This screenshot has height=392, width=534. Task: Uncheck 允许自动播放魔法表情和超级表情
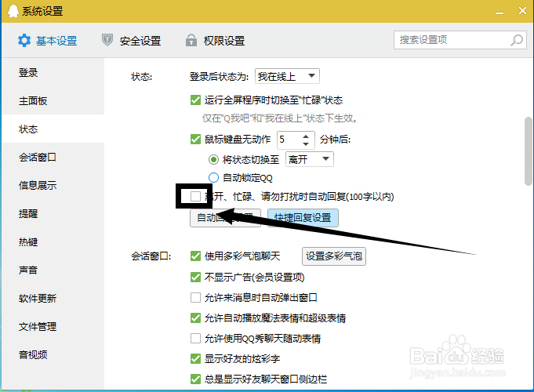(195, 318)
